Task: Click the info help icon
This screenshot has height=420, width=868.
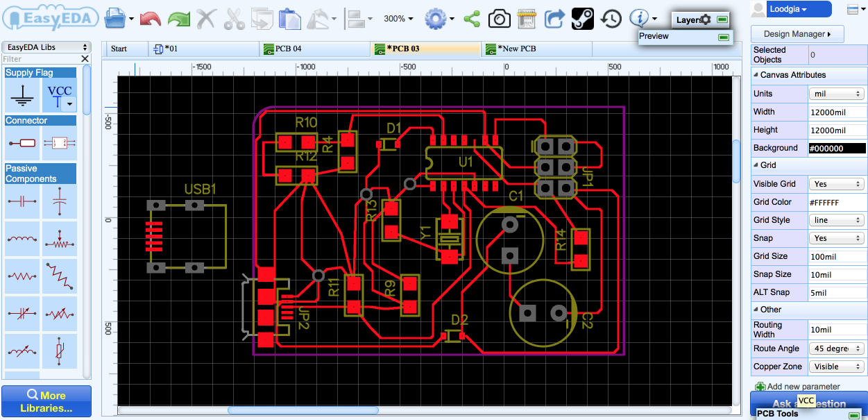Action: [x=639, y=18]
